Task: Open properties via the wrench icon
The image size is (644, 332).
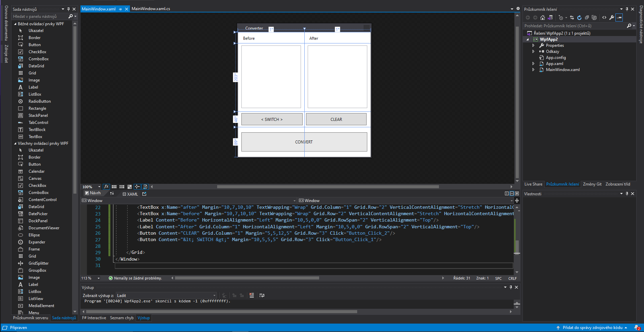Action: point(612,18)
